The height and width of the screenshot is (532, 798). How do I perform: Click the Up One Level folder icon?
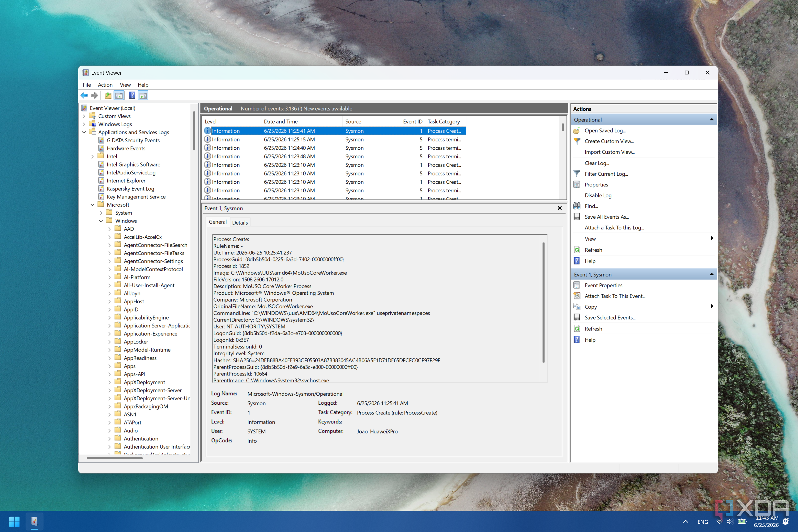[108, 95]
